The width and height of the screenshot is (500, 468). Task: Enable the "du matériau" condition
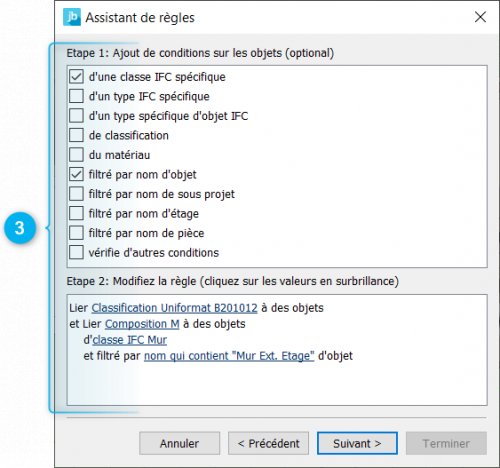tap(76, 155)
